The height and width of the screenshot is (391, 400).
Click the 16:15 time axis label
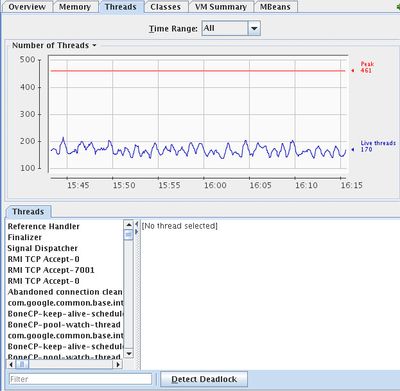click(351, 185)
